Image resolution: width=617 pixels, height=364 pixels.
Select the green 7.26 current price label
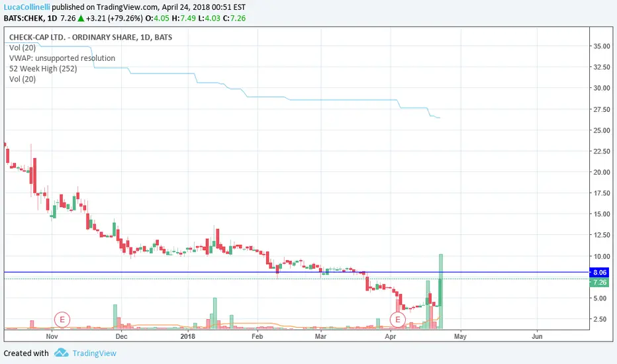pyautogui.click(x=599, y=283)
